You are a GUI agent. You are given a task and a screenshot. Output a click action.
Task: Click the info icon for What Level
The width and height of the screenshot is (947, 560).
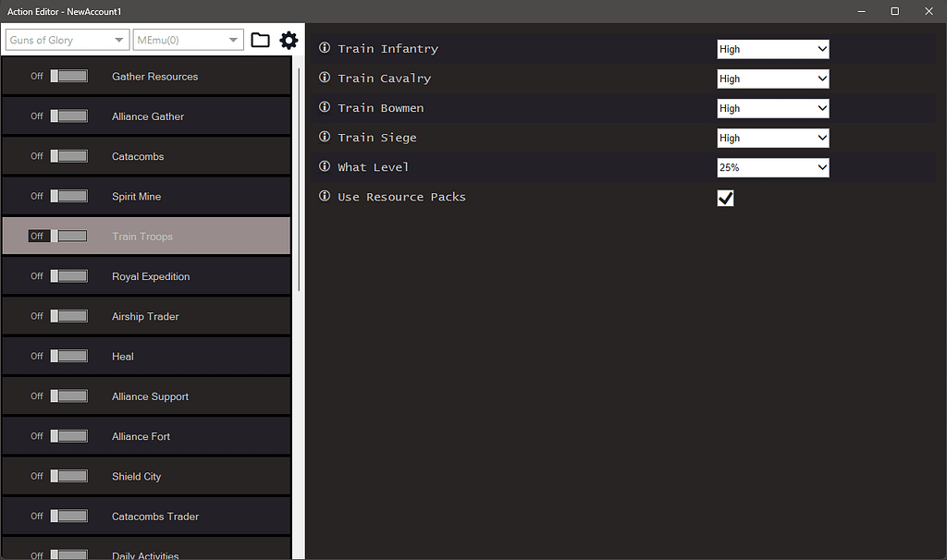click(x=324, y=166)
